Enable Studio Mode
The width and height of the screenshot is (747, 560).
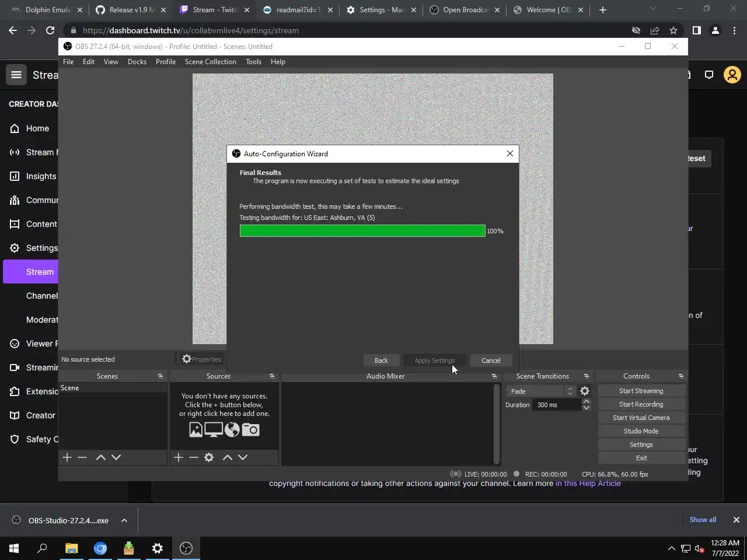pyautogui.click(x=641, y=431)
